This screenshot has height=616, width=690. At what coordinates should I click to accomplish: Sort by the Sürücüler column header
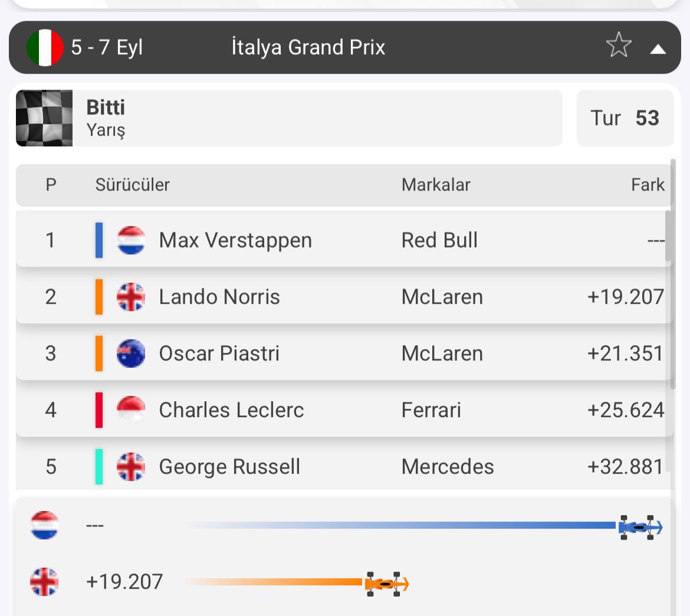133,185
